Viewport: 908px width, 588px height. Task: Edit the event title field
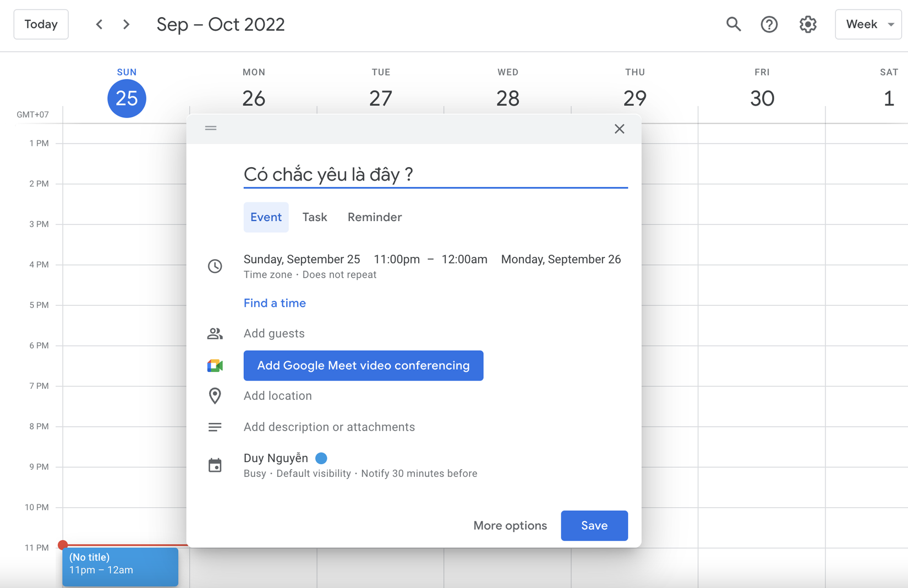435,174
